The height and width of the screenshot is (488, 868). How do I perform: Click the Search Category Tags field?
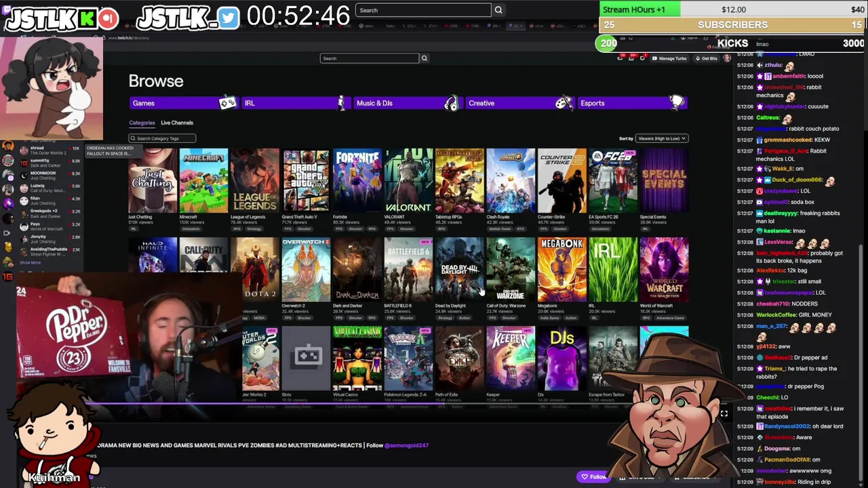click(163, 138)
